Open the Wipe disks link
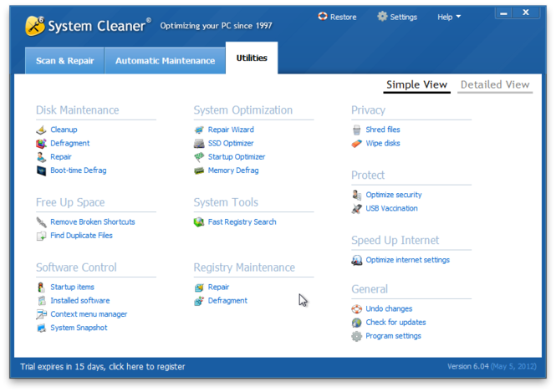Viewport: 556px width, 392px height. [x=383, y=143]
